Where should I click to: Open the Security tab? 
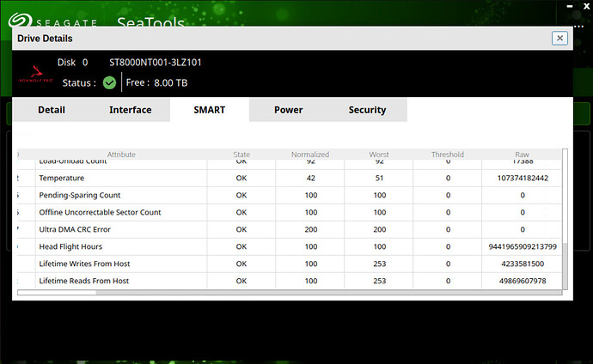tap(367, 110)
